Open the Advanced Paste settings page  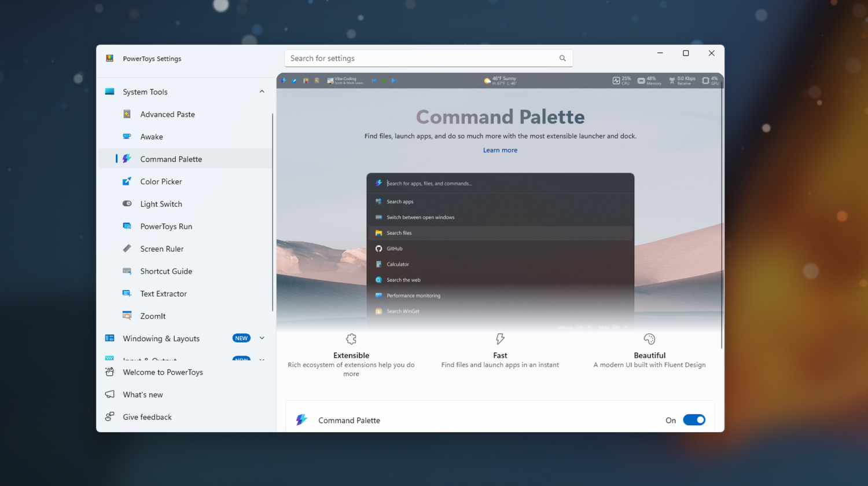[x=185, y=114]
